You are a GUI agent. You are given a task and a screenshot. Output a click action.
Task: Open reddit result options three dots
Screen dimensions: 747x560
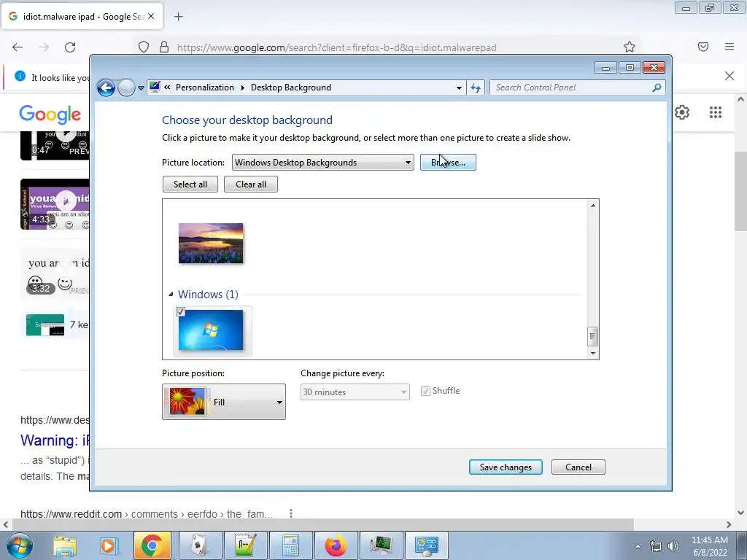(x=291, y=513)
